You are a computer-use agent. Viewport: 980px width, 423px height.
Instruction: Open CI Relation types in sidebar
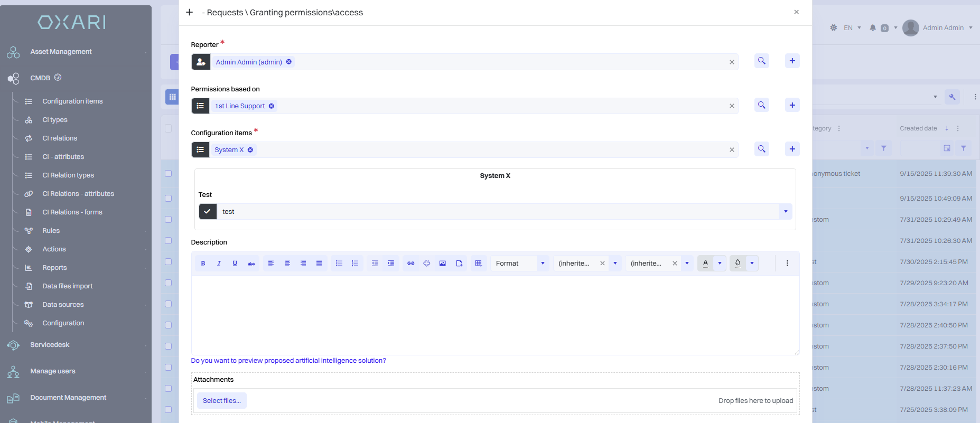click(68, 175)
